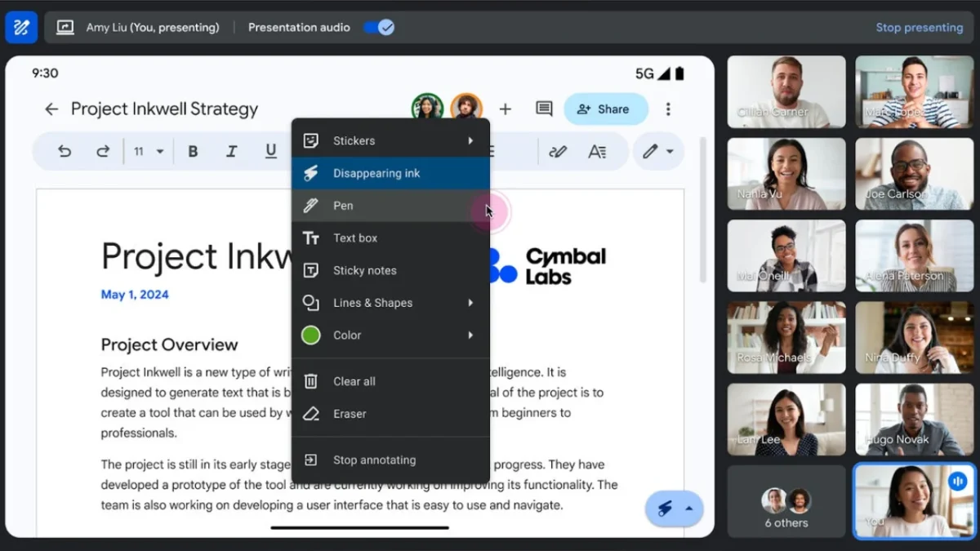This screenshot has height=551, width=980.
Task: Toggle the Presentation audio switch
Action: 379,28
